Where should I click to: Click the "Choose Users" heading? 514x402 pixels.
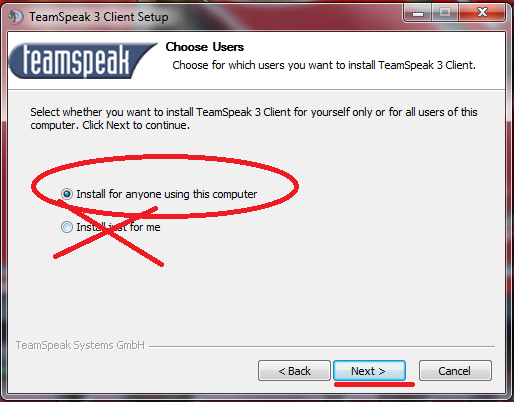tap(205, 47)
